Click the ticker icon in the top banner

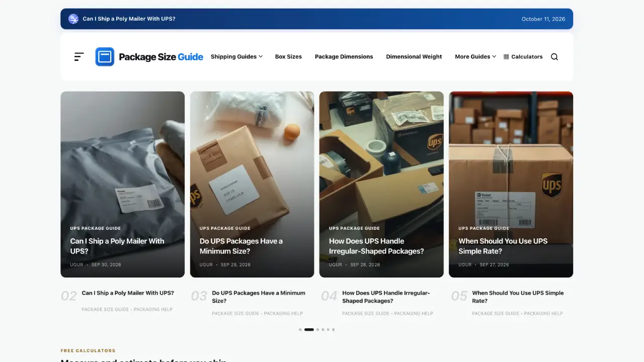click(x=73, y=19)
